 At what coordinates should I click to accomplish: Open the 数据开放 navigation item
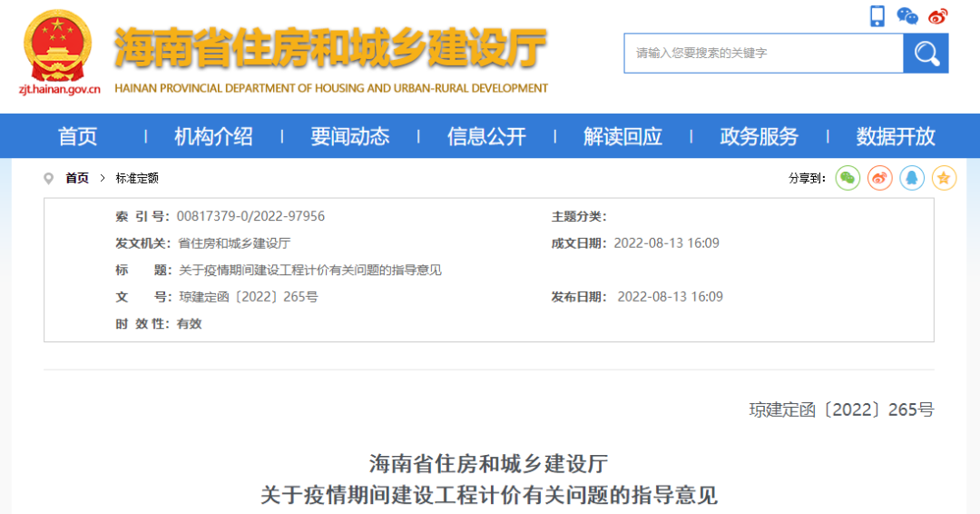(x=896, y=136)
